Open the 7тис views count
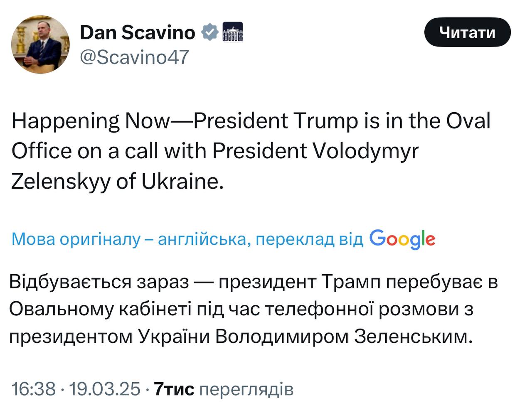The width and height of the screenshot is (532, 413). 174,389
